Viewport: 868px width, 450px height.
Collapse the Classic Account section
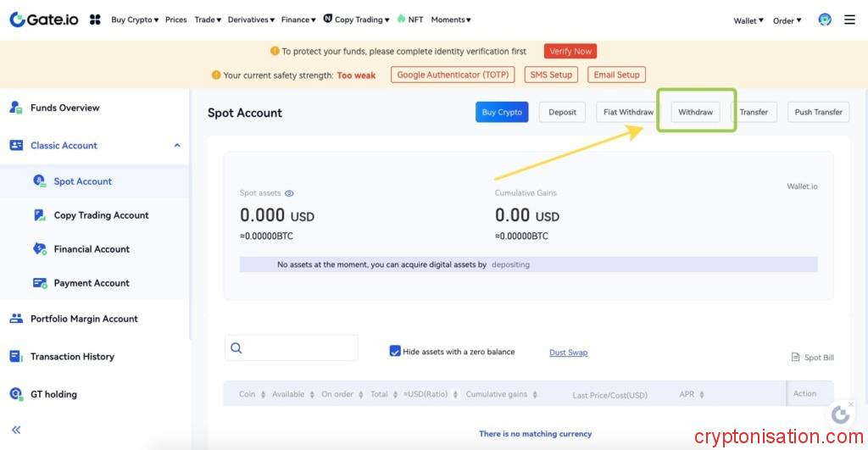[x=177, y=146]
